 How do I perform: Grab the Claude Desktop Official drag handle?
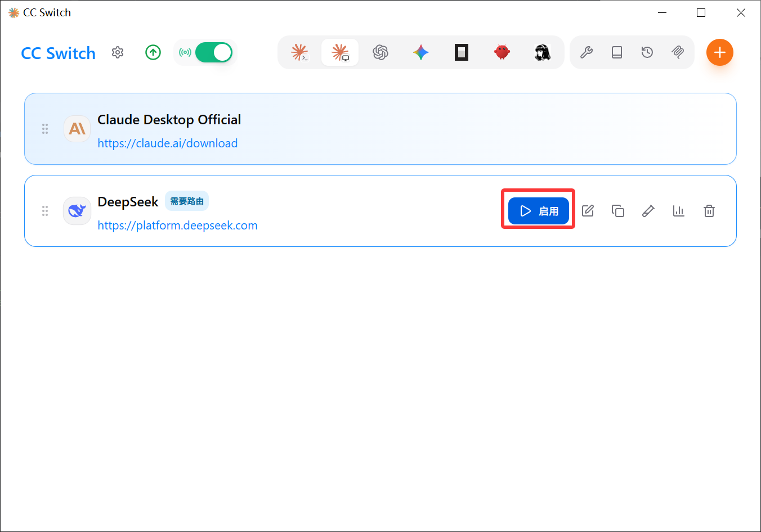coord(45,129)
